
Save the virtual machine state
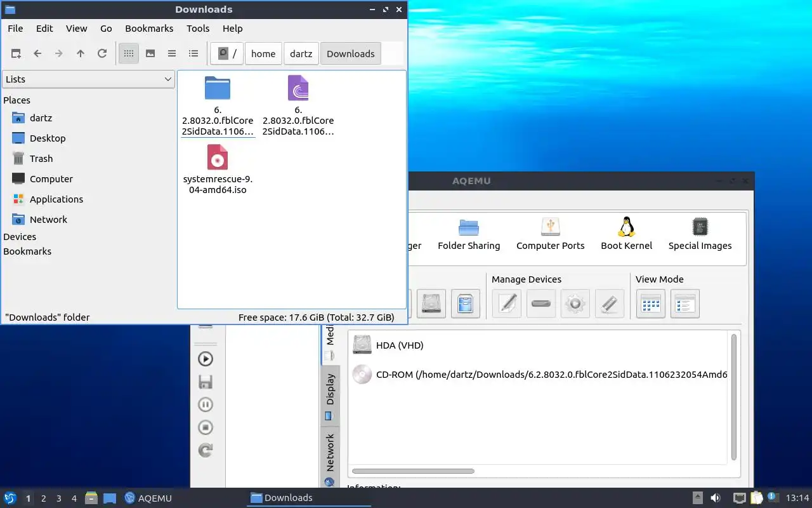point(206,382)
